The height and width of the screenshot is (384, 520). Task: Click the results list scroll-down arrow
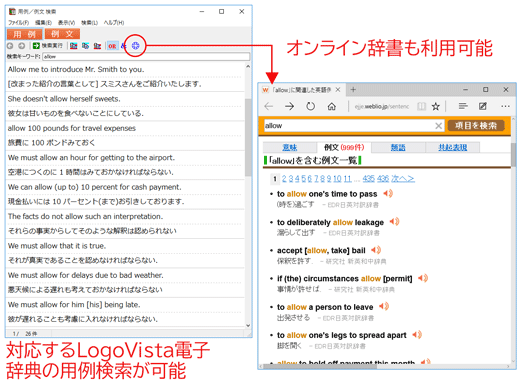248,325
